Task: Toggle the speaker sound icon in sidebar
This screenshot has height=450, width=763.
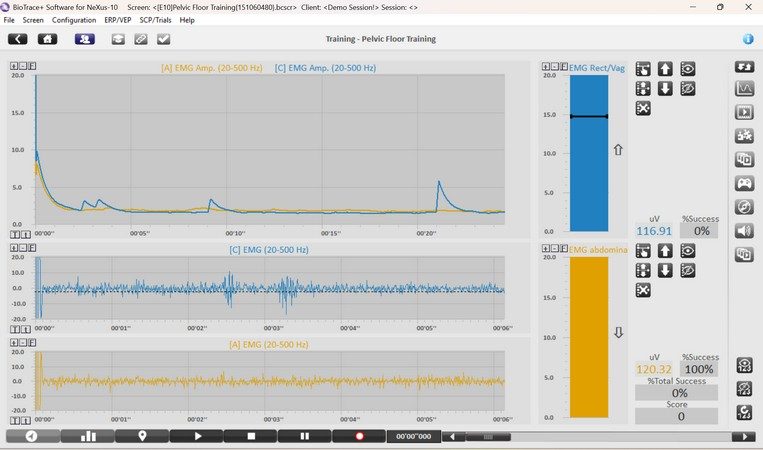Action: click(x=744, y=231)
